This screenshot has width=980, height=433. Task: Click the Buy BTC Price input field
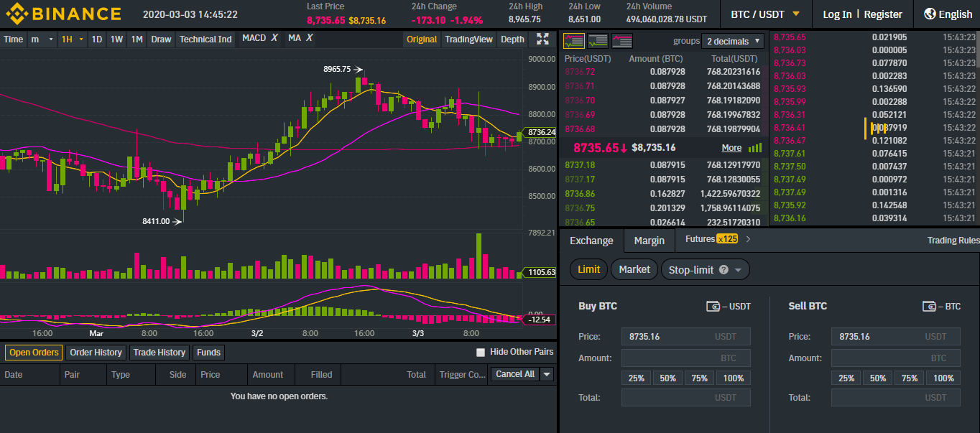click(x=685, y=337)
